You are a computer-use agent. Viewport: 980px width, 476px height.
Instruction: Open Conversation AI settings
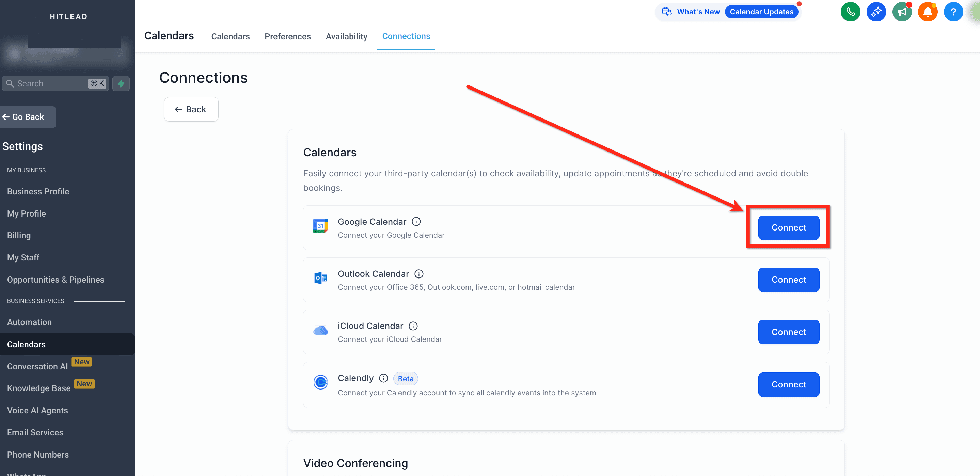click(37, 366)
